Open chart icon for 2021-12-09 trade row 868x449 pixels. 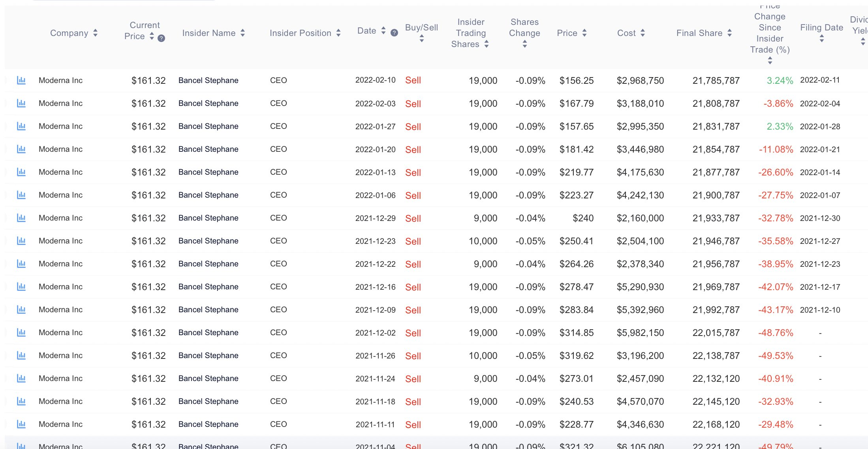[x=21, y=310]
